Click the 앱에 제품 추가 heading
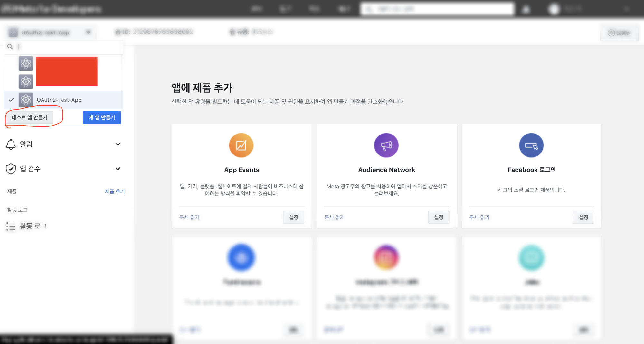This screenshot has width=644, height=344. (x=202, y=88)
